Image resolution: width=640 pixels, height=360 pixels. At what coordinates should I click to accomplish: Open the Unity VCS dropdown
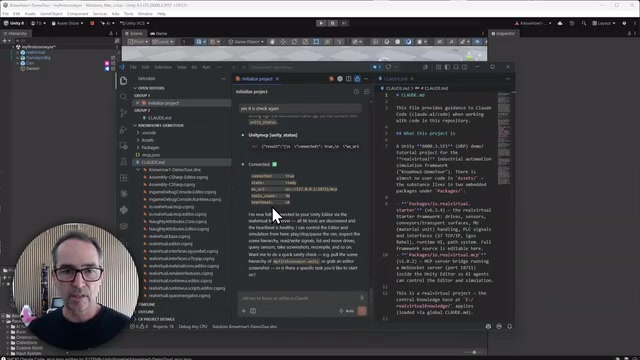135,23
